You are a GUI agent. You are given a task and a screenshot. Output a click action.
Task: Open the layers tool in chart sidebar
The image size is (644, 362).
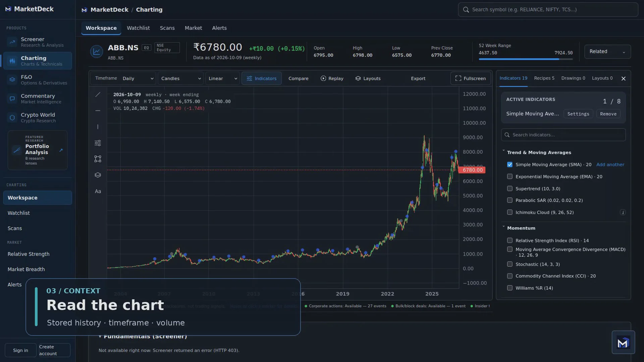tap(98, 175)
